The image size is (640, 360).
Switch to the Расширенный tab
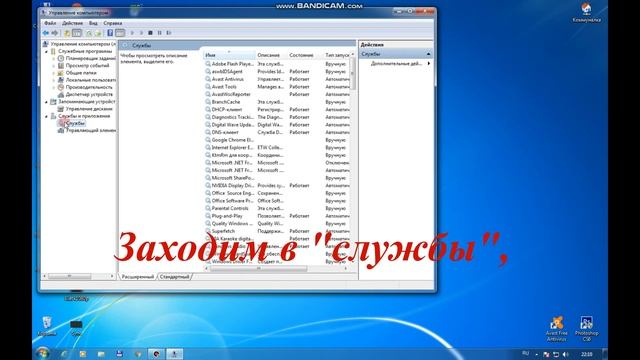138,277
